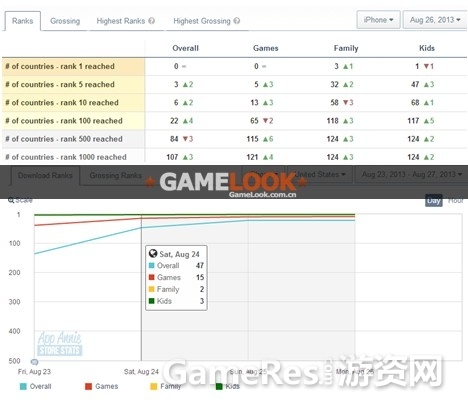
Task: Click help icon beside Highest Grossing
Action: 237,21
